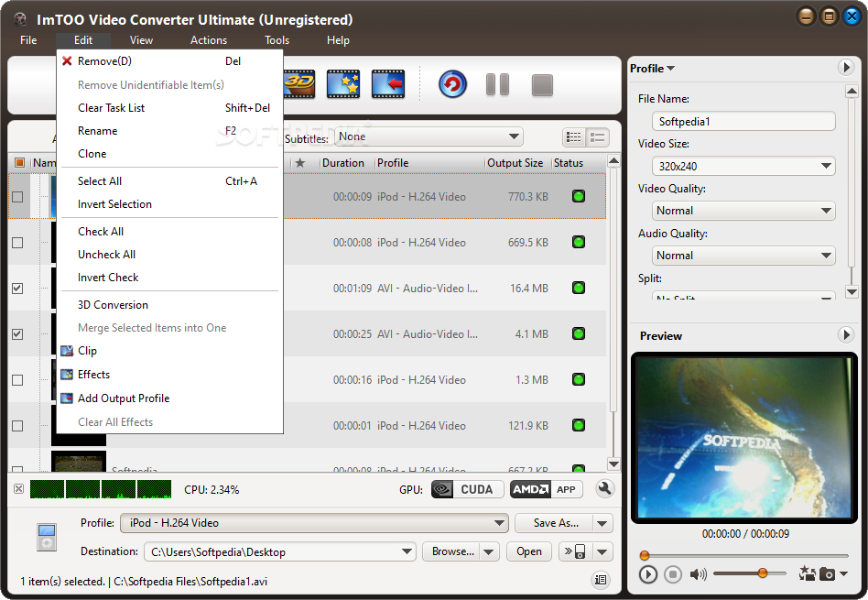
Task: Check the 669.5 KB item checkbox
Action: tap(17, 243)
